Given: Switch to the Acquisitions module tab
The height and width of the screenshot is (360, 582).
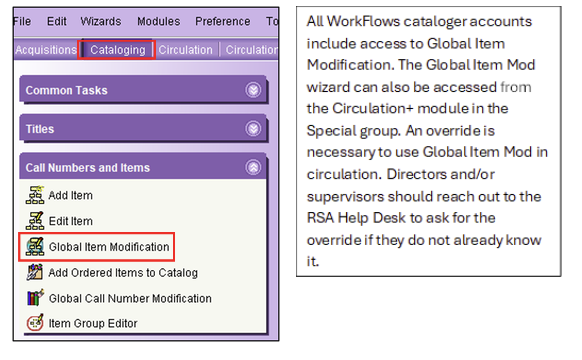Looking at the screenshot, I should 46,50.
